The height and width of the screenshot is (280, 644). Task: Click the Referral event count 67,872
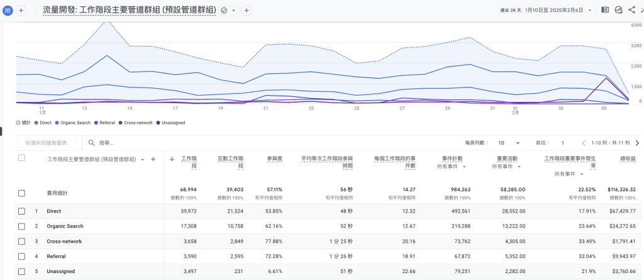462,256
